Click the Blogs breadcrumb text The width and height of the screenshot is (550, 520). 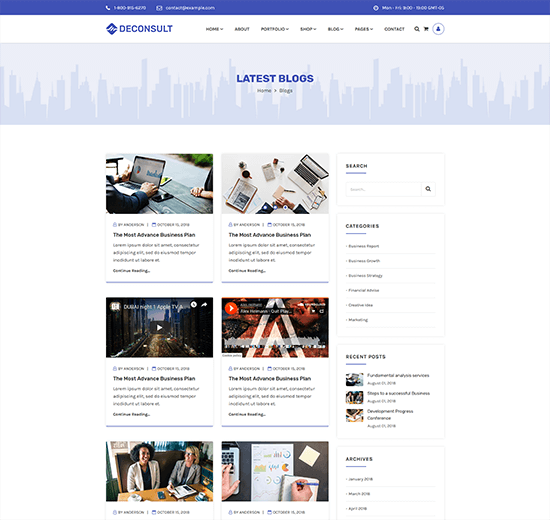286,91
